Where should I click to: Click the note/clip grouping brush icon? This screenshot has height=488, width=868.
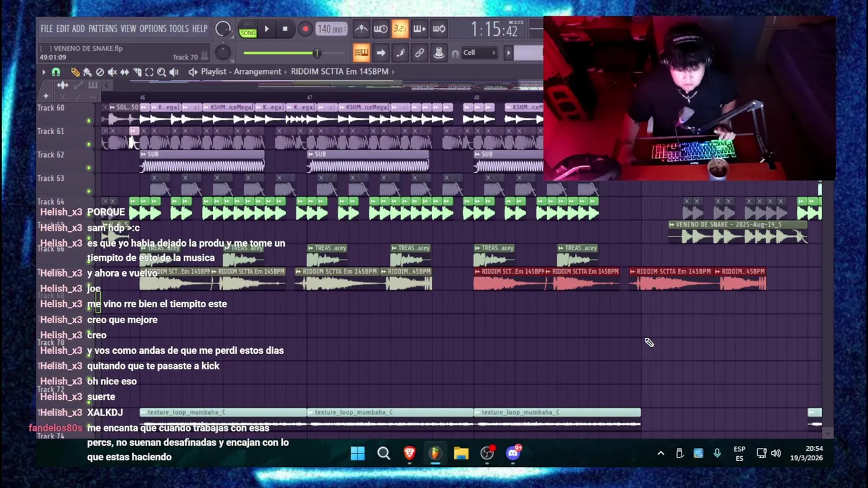(400, 53)
